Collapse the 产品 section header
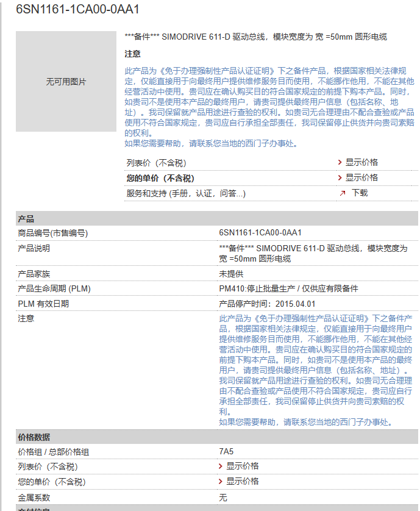420x511 pixels. pos(27,220)
